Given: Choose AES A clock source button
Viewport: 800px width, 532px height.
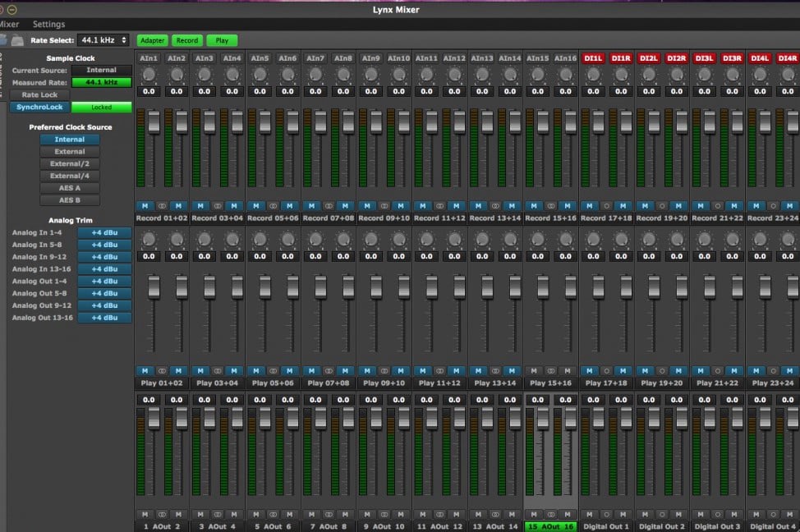Looking at the screenshot, I should point(70,188).
